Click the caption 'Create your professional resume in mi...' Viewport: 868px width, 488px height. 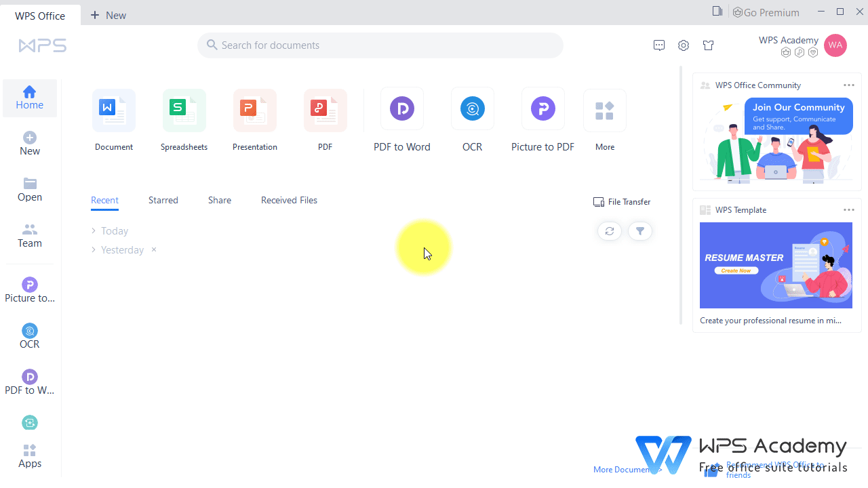[x=770, y=321]
